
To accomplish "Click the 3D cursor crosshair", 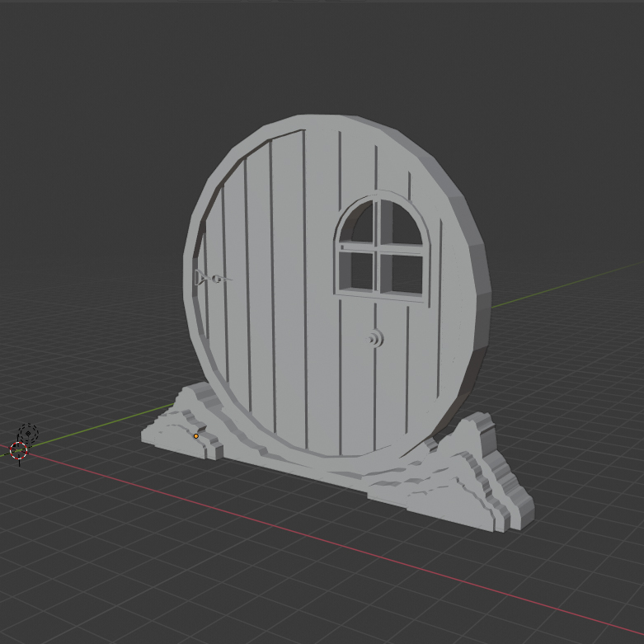I will tap(18, 450).
